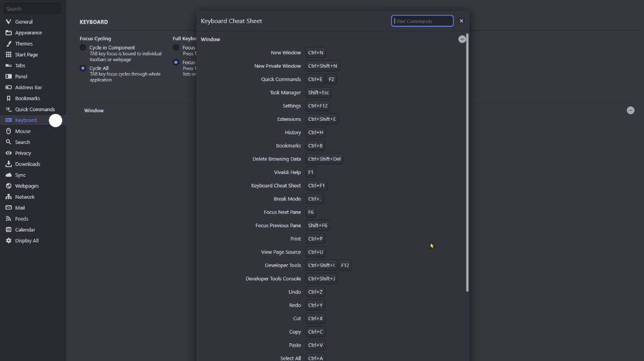
Task: Click the 'Undo' command label
Action: (295, 292)
